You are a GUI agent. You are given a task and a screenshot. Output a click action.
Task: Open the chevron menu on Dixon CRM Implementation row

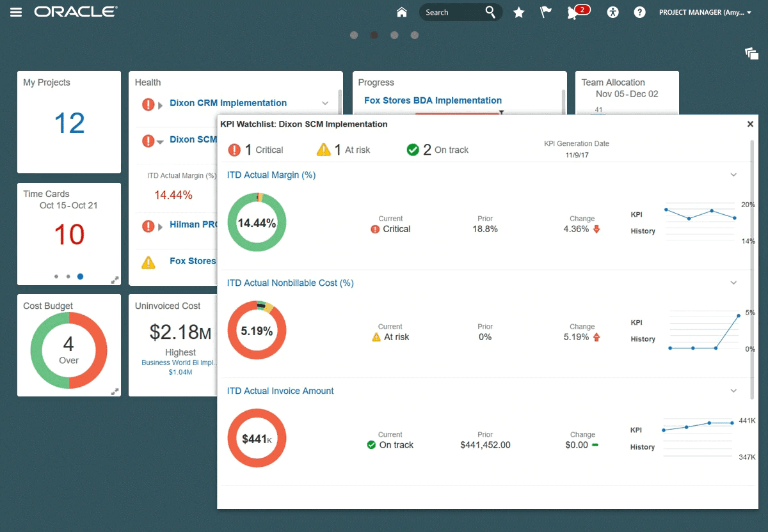[325, 104]
